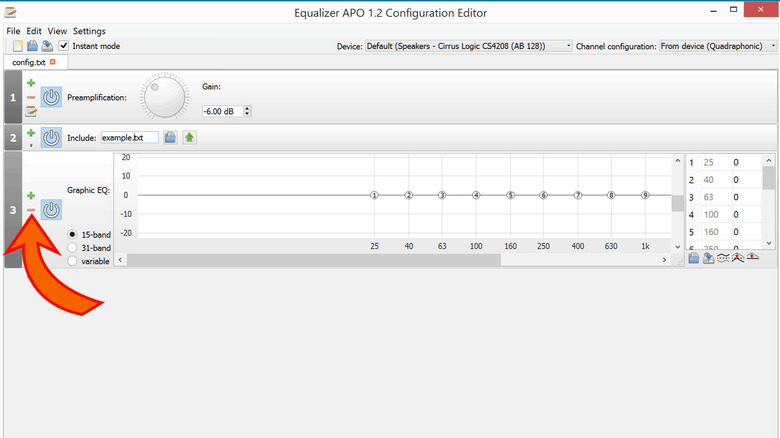
Task: Open the Channel configuration dropdown
Action: (718, 46)
